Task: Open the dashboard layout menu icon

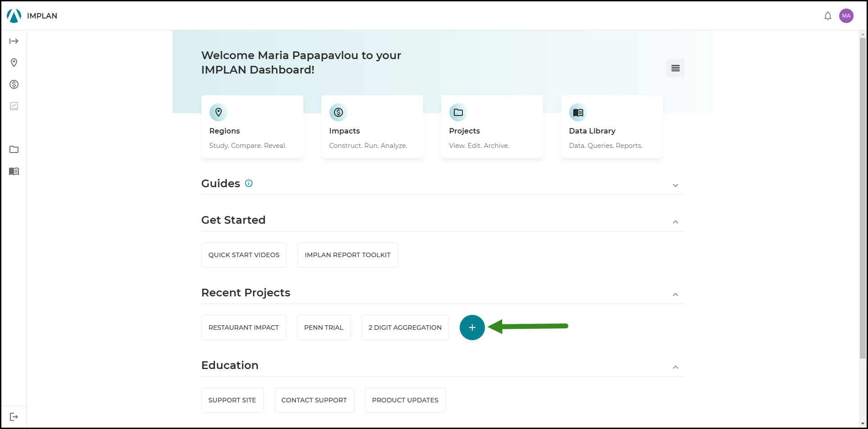Action: point(676,68)
